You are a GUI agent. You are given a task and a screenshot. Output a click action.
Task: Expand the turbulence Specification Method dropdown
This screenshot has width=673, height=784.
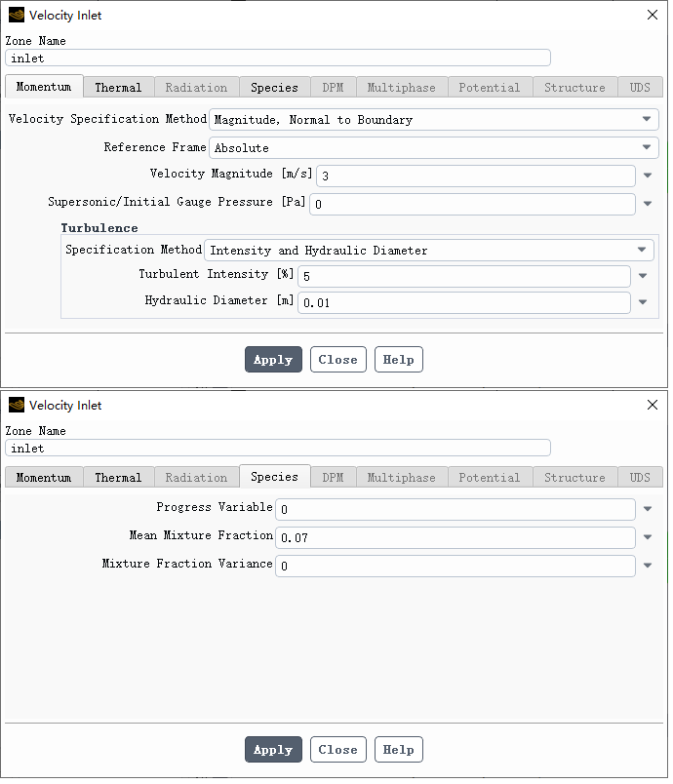(x=429, y=250)
